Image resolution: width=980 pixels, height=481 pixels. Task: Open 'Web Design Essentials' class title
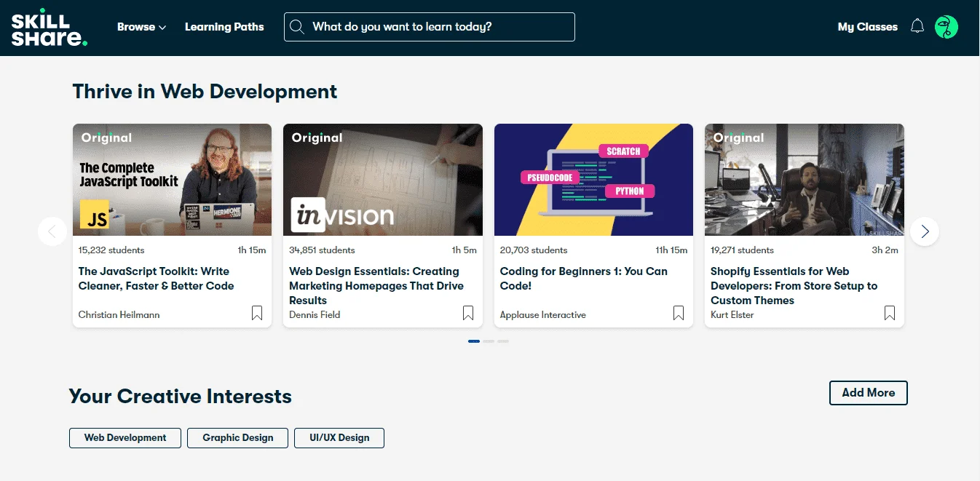tap(376, 286)
